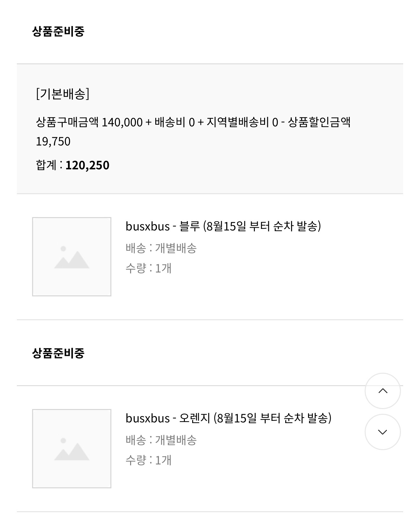
Task: Click the scroll-to-top up arrow button
Action: tap(382, 391)
